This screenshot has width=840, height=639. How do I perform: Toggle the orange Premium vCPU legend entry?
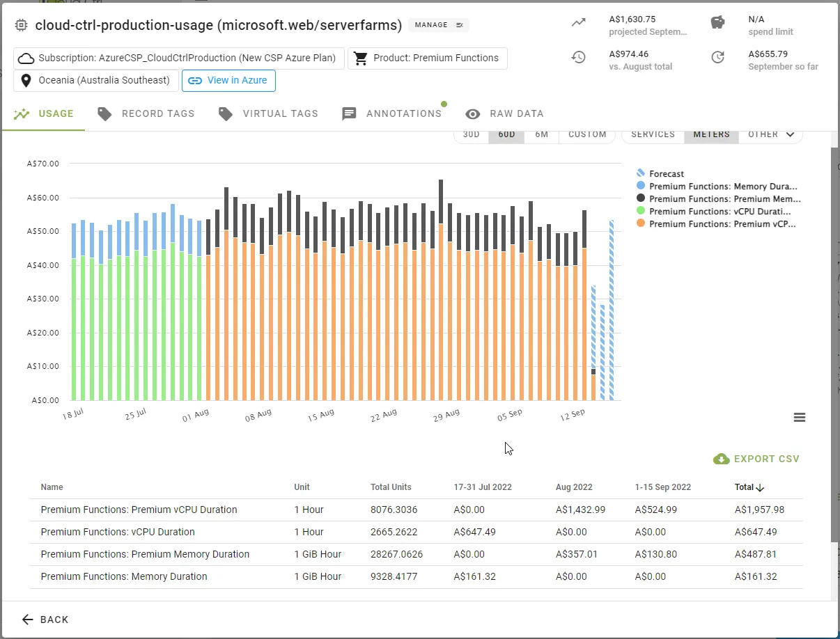[x=716, y=223]
